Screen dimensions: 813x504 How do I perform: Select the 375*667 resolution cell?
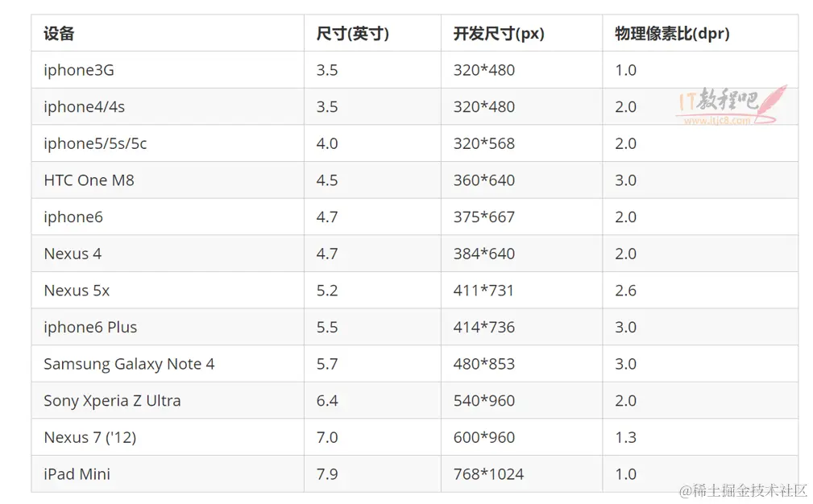click(x=483, y=217)
